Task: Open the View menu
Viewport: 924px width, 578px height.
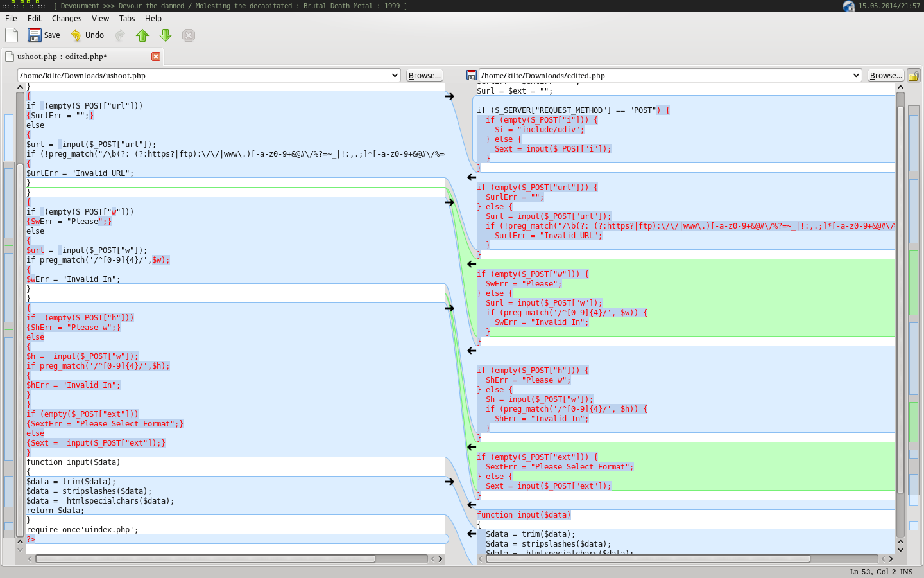Action: click(100, 19)
